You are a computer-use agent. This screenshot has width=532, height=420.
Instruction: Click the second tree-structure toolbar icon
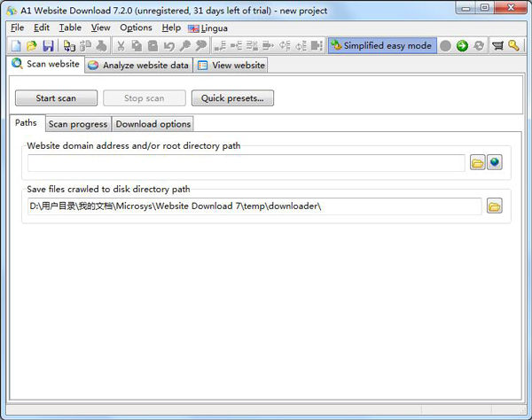[x=236, y=46]
